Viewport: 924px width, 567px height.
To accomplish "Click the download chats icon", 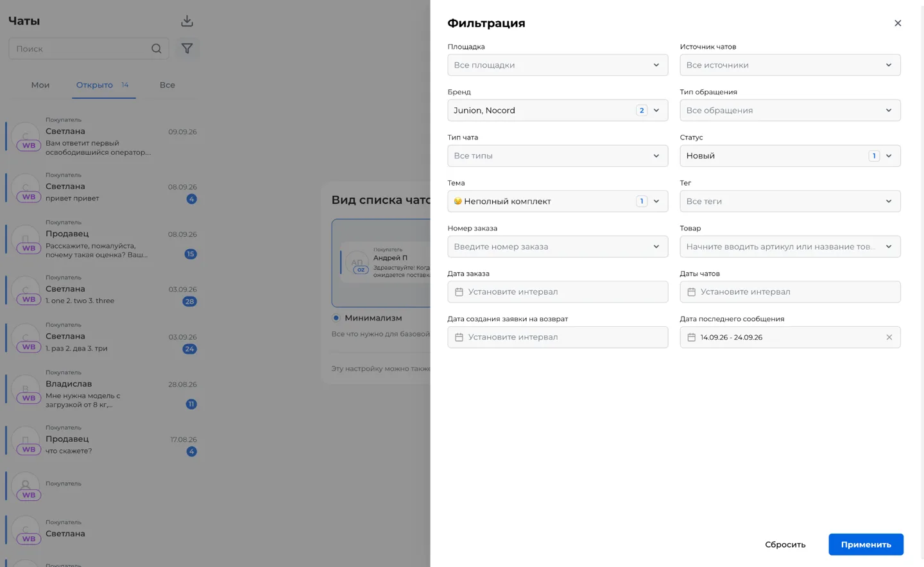I will [187, 21].
